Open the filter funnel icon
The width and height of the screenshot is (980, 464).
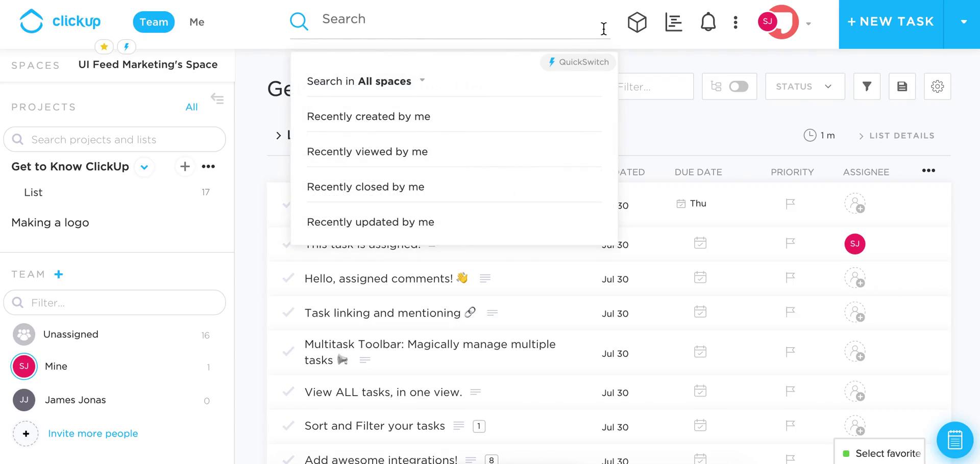click(x=867, y=86)
